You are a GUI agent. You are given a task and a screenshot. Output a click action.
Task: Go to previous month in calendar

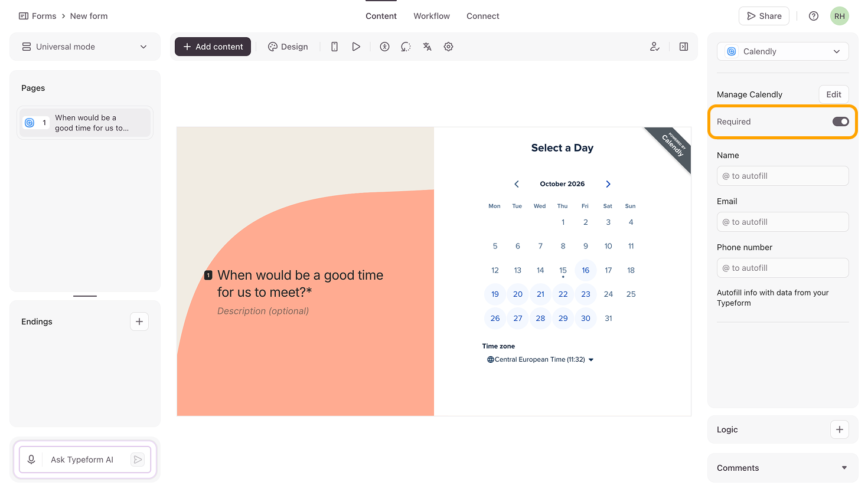517,184
